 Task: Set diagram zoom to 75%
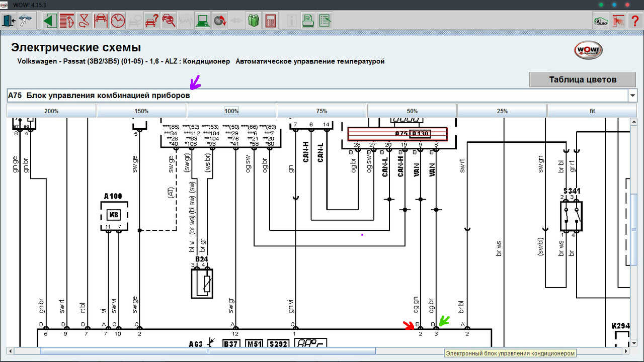[x=321, y=111]
